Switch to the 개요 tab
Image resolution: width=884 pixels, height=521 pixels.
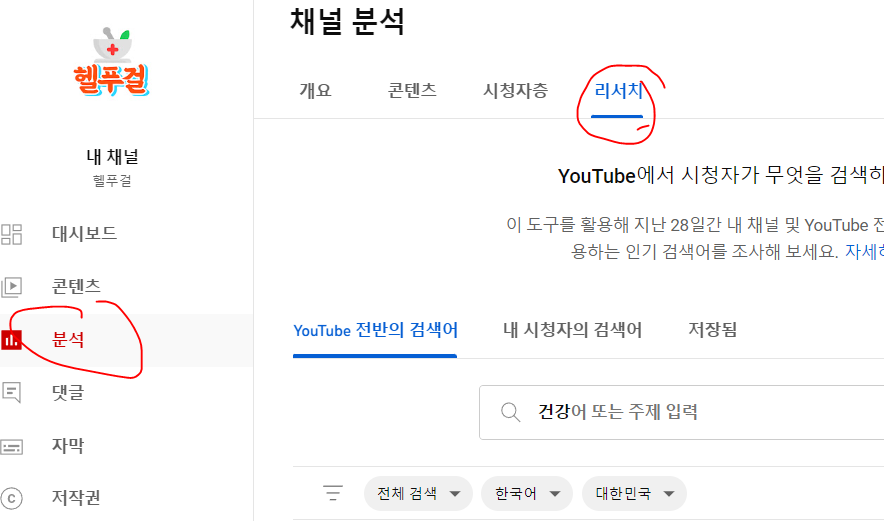click(x=315, y=91)
